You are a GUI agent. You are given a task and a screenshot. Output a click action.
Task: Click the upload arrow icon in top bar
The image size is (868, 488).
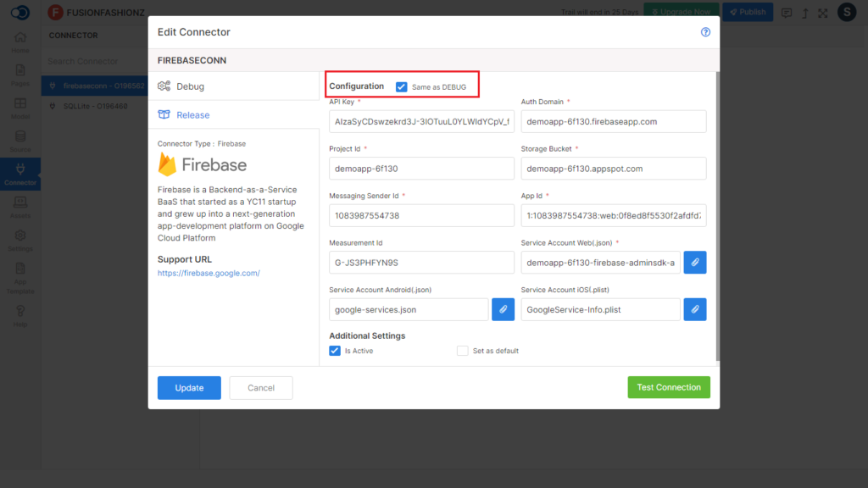pos(805,13)
